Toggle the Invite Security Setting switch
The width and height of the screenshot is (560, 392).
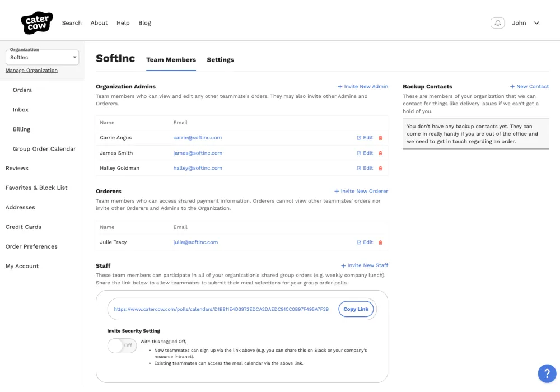122,346
